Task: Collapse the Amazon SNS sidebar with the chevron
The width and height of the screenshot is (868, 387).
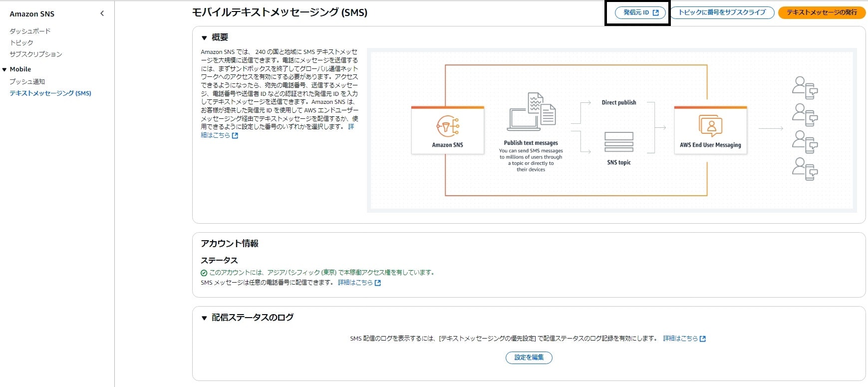Action: tap(102, 13)
